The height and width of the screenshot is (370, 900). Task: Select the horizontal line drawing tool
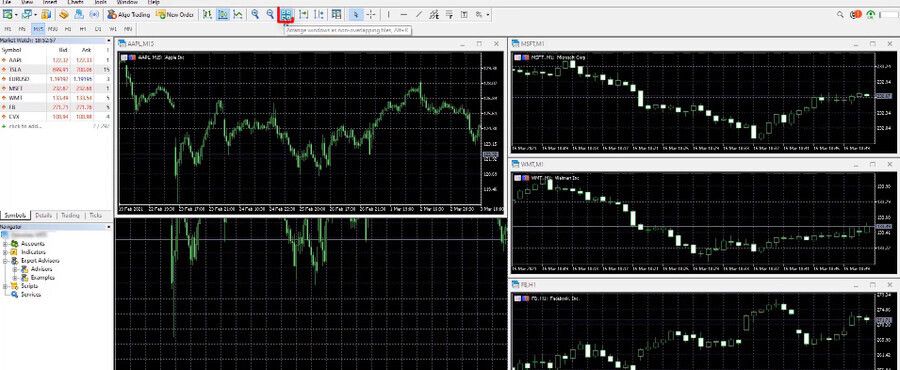(404, 14)
